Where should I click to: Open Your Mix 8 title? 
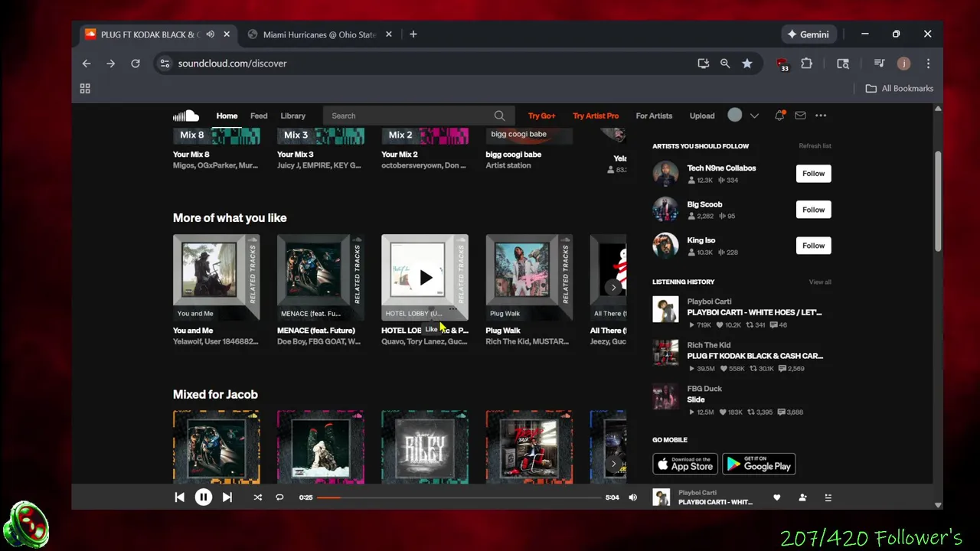click(x=191, y=155)
